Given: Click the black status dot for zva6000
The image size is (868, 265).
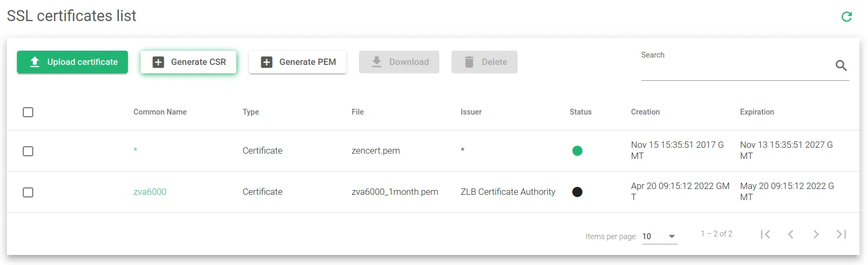Looking at the screenshot, I should pyautogui.click(x=577, y=192).
